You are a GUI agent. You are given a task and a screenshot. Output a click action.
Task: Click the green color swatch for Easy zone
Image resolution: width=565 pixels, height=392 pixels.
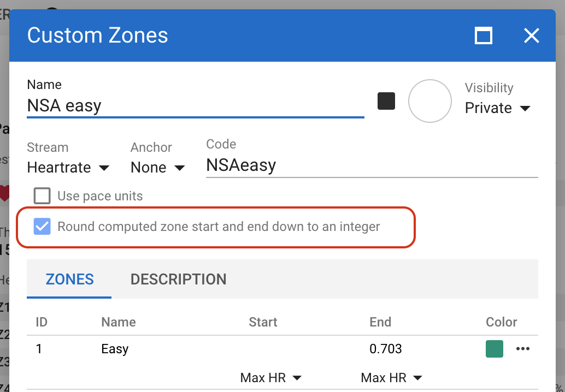point(494,349)
